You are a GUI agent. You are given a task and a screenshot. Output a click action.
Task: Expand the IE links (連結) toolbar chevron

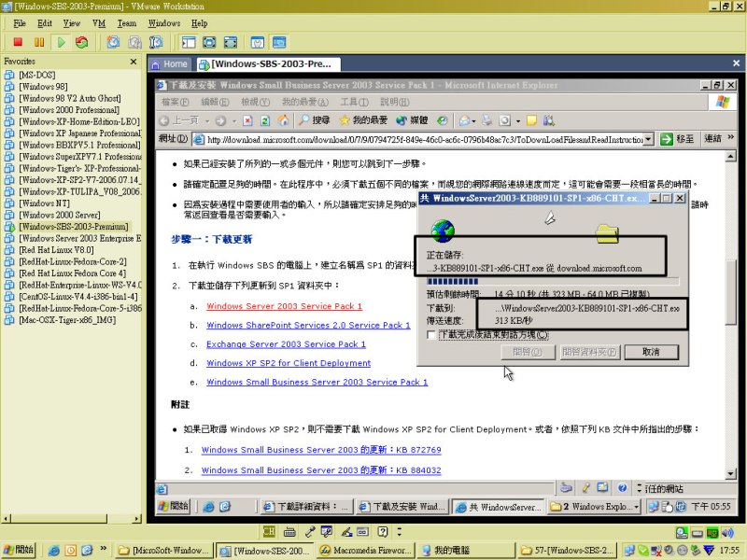coord(731,137)
